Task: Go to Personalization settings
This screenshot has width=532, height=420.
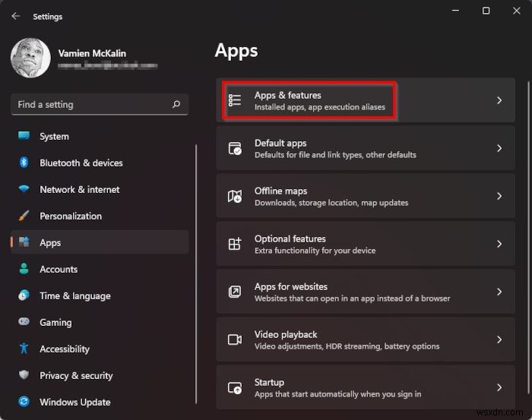Action: [x=100, y=216]
